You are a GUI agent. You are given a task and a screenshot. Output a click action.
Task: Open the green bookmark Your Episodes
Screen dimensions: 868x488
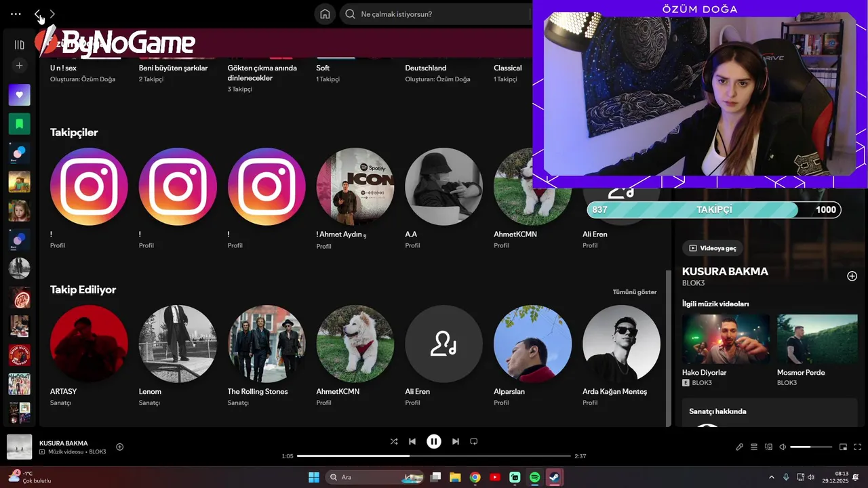click(x=19, y=124)
